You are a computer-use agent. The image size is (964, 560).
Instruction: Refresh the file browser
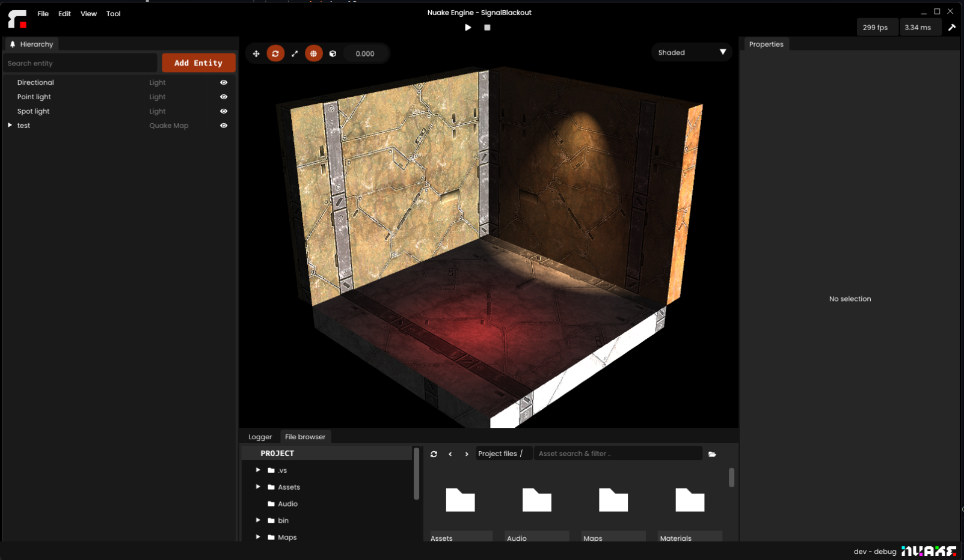[x=434, y=454]
